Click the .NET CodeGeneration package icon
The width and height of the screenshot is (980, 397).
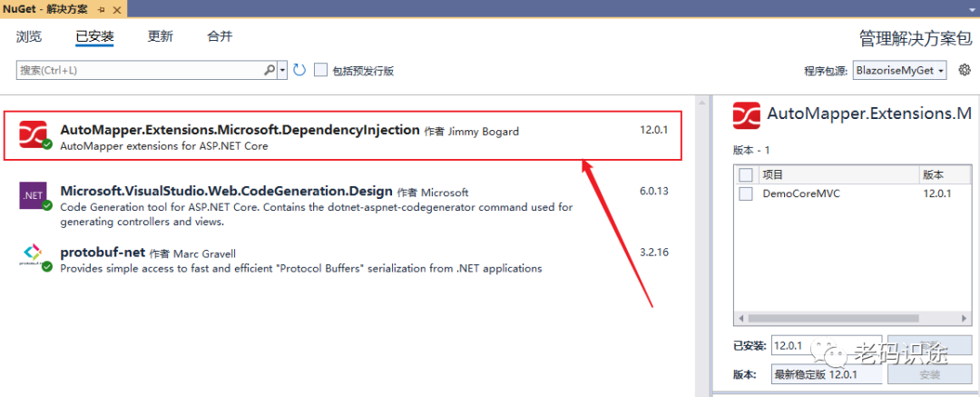coord(34,194)
